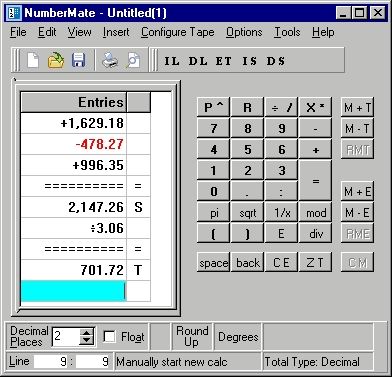Click the Z T key
The image size is (392, 377).
315,263
